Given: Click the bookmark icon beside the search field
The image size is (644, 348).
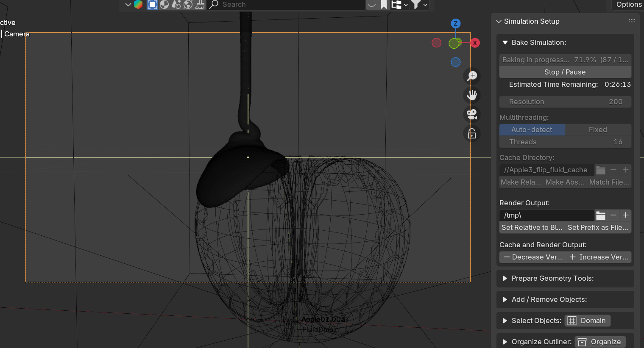Looking at the screenshot, I should tap(384, 5).
